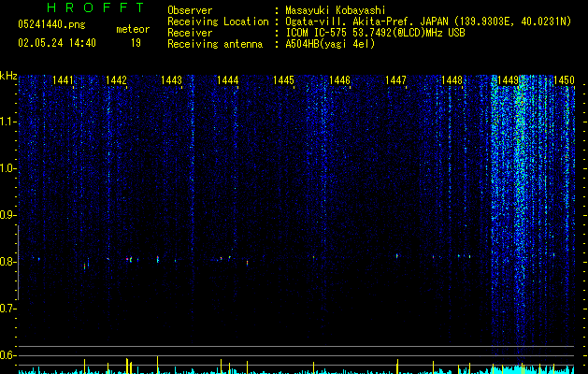
Task: Click the meteor label
Action: 133,29
